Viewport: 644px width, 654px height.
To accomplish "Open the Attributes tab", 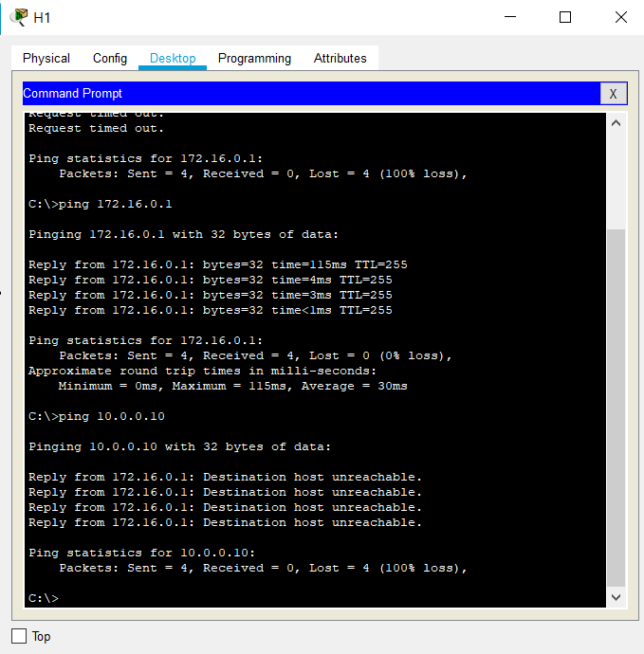I will tap(340, 59).
